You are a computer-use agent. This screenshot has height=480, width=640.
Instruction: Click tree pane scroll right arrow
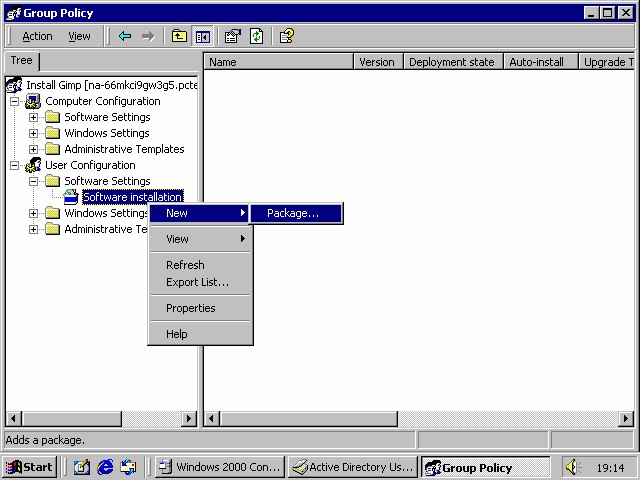pos(189,418)
